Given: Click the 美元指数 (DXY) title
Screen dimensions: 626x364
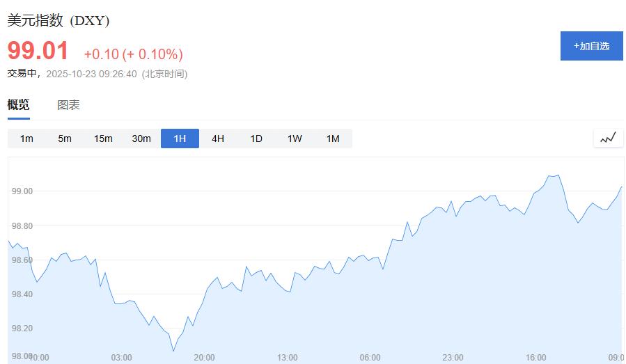Looking at the screenshot, I should click(58, 21).
